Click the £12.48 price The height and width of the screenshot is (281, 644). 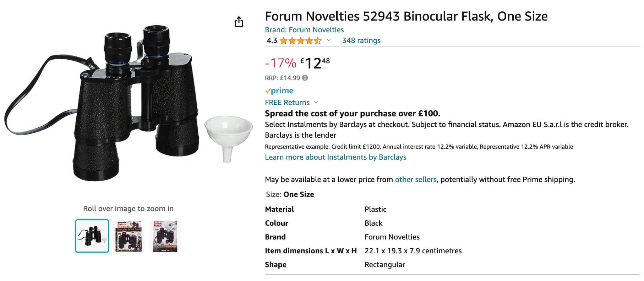tap(315, 63)
